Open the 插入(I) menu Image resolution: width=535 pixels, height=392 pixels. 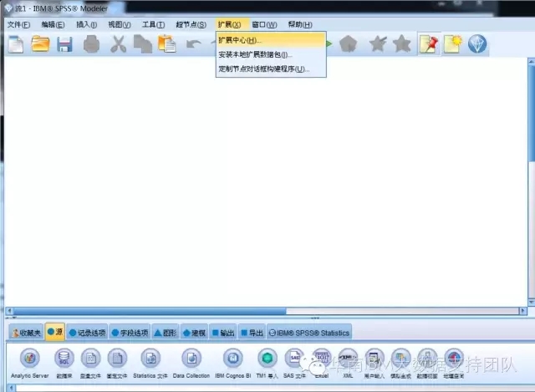87,24
